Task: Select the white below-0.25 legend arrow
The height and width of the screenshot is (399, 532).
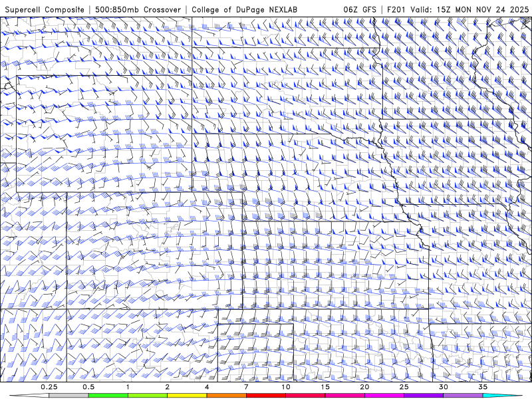Action: click(30, 396)
